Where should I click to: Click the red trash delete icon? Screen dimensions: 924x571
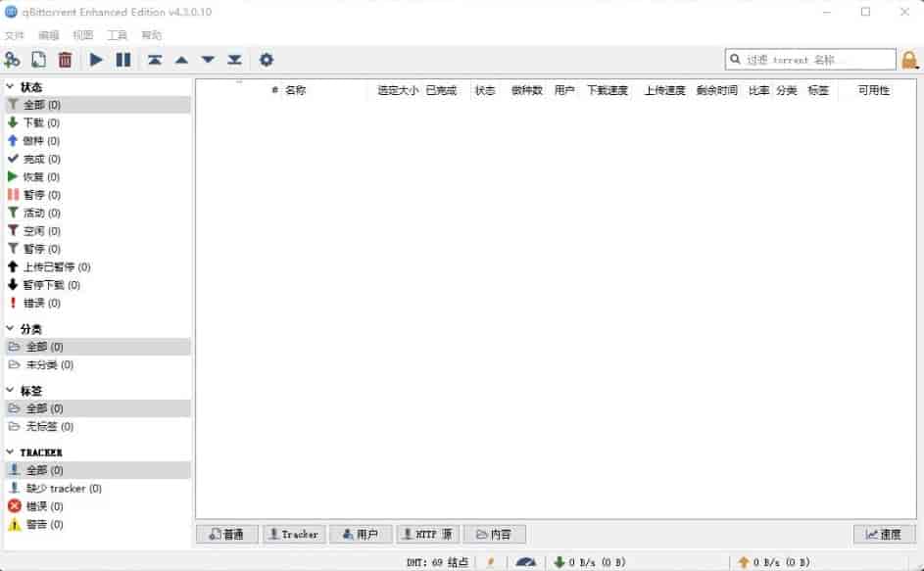click(x=65, y=60)
